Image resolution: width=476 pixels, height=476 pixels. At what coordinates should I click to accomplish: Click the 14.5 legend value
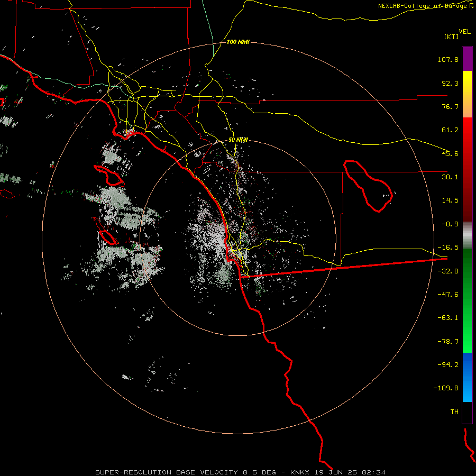coord(450,200)
